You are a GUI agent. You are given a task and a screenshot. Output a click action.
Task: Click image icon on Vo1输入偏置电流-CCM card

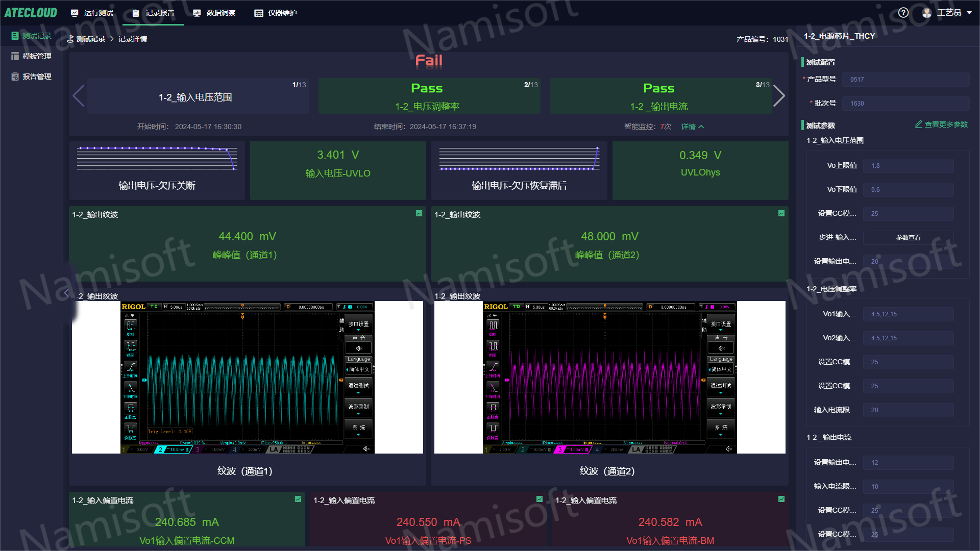click(298, 499)
